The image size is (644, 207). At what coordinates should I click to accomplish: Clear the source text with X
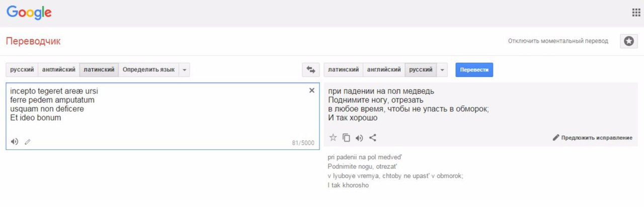pyautogui.click(x=311, y=90)
